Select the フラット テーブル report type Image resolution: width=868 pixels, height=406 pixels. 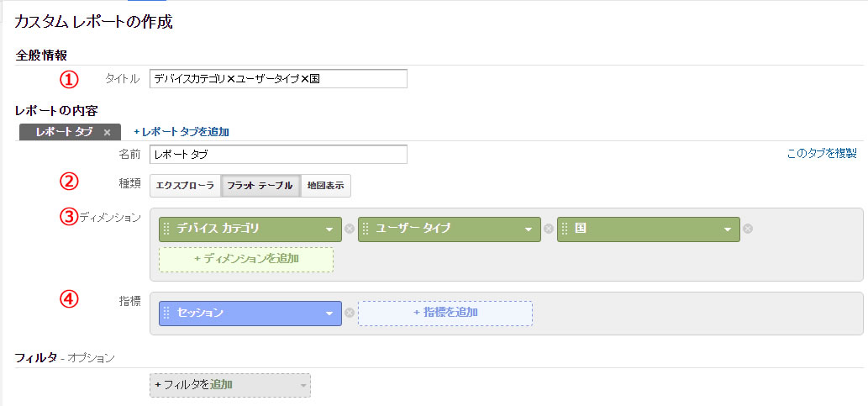[260, 186]
